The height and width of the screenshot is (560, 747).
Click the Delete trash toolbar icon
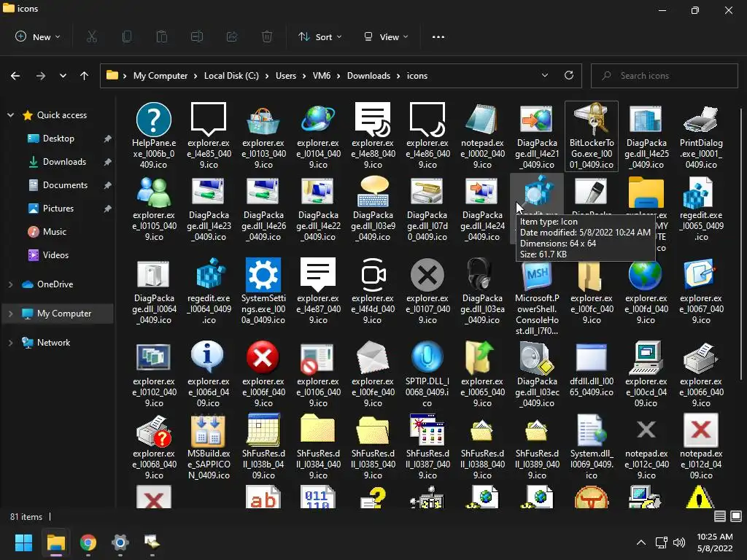click(267, 36)
